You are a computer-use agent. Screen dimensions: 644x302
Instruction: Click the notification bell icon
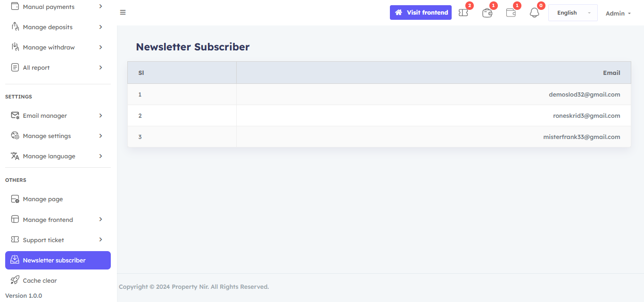point(534,13)
